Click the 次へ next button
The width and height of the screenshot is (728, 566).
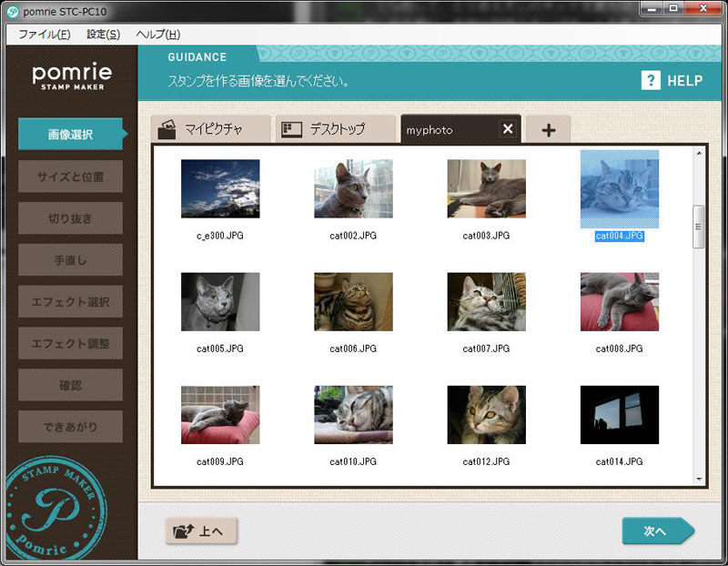(x=657, y=531)
